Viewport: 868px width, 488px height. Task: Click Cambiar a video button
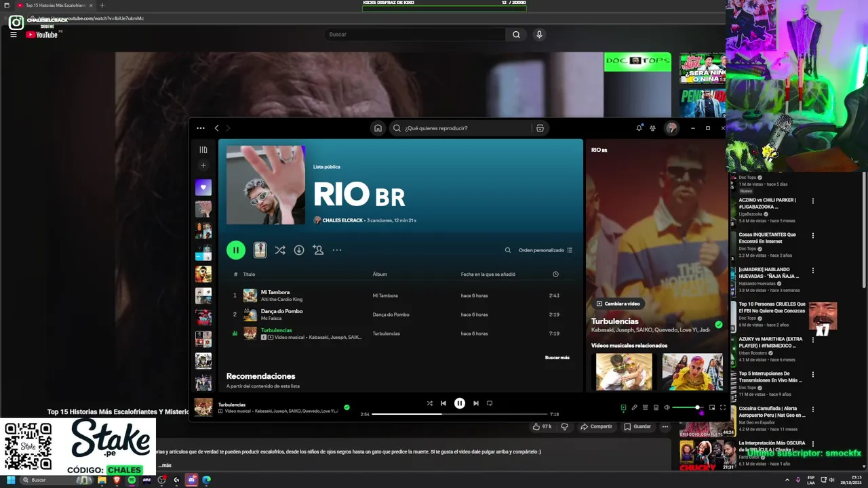point(618,304)
